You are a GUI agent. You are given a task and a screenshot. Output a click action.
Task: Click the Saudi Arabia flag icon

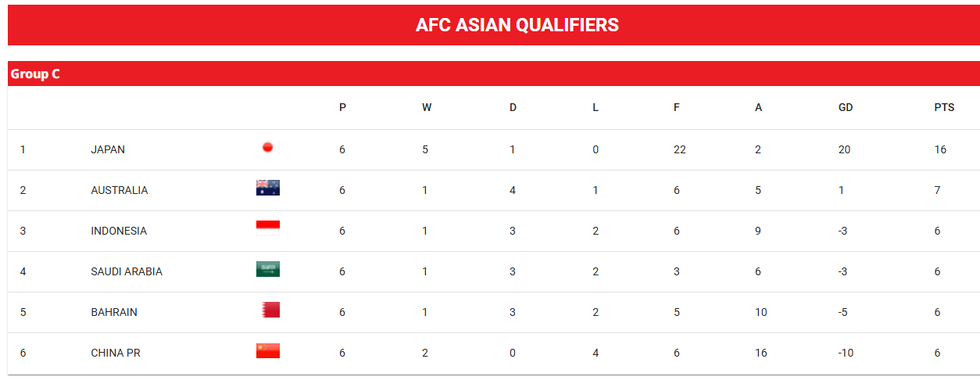pyautogui.click(x=267, y=269)
